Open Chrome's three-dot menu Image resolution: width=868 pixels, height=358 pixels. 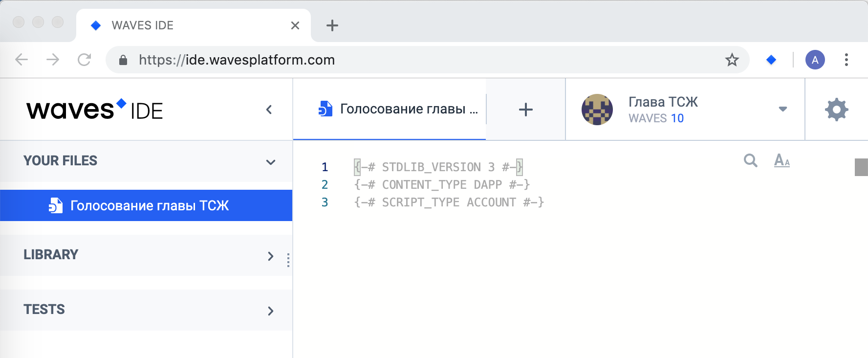pos(846,60)
